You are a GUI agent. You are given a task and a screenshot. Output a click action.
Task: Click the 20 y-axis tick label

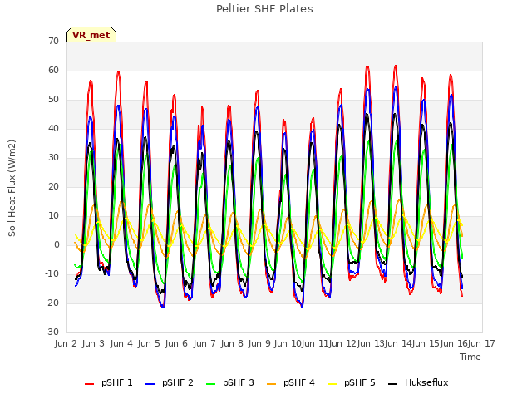coord(53,186)
